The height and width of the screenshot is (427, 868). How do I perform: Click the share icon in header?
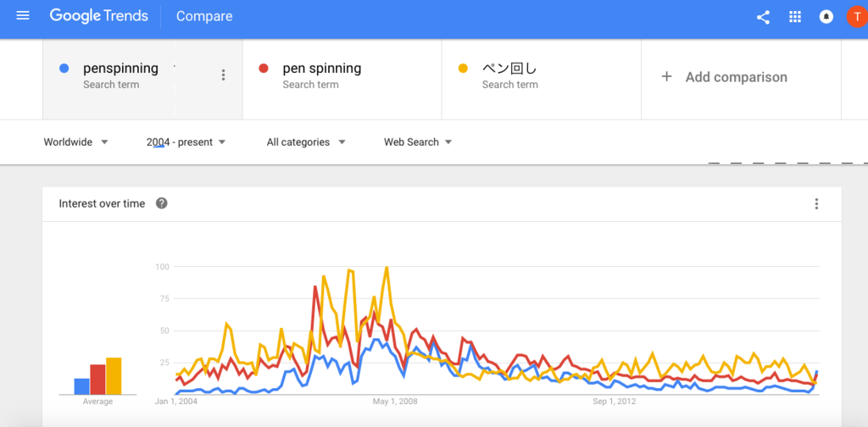(x=763, y=17)
